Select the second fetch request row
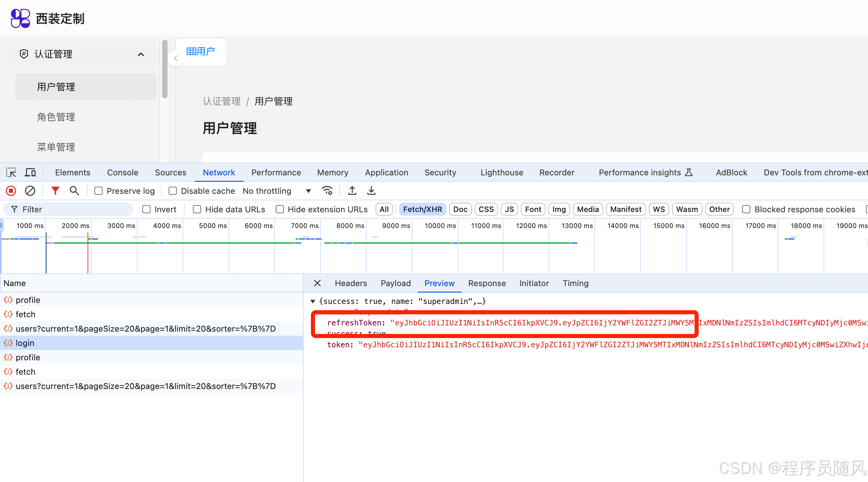Screen dimensions: 868x482 click(x=152, y=372)
